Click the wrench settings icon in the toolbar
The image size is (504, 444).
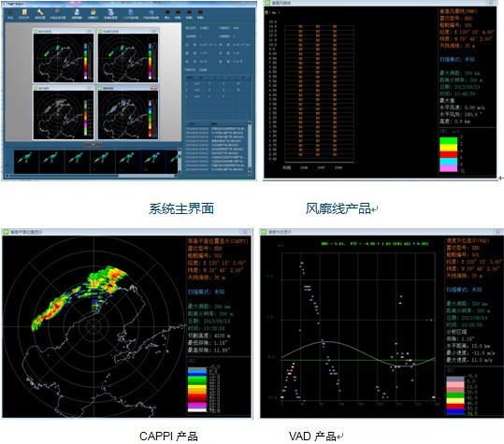pos(40,12)
